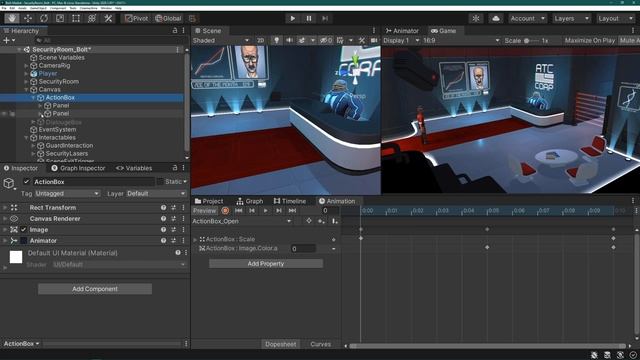
Task: Toggle scene lighting bulb icon
Action: (277, 40)
